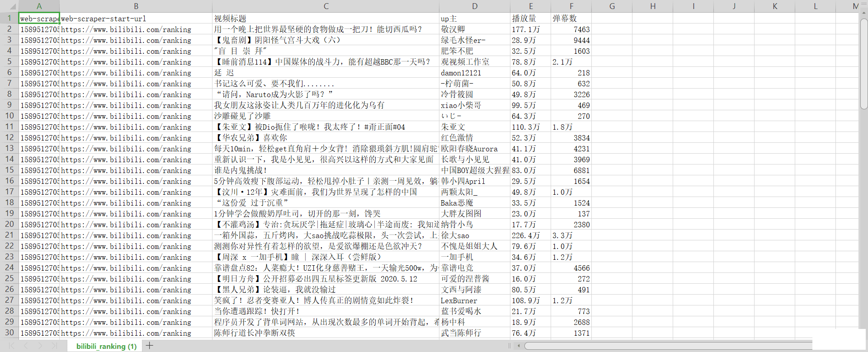This screenshot has height=352, width=868.
Task: Select column K header
Action: [x=775, y=6]
